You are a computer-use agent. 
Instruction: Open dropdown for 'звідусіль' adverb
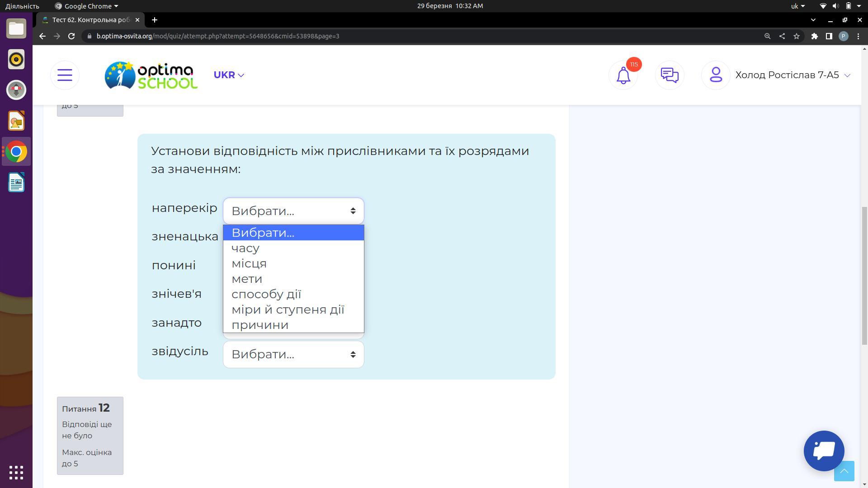coord(293,354)
